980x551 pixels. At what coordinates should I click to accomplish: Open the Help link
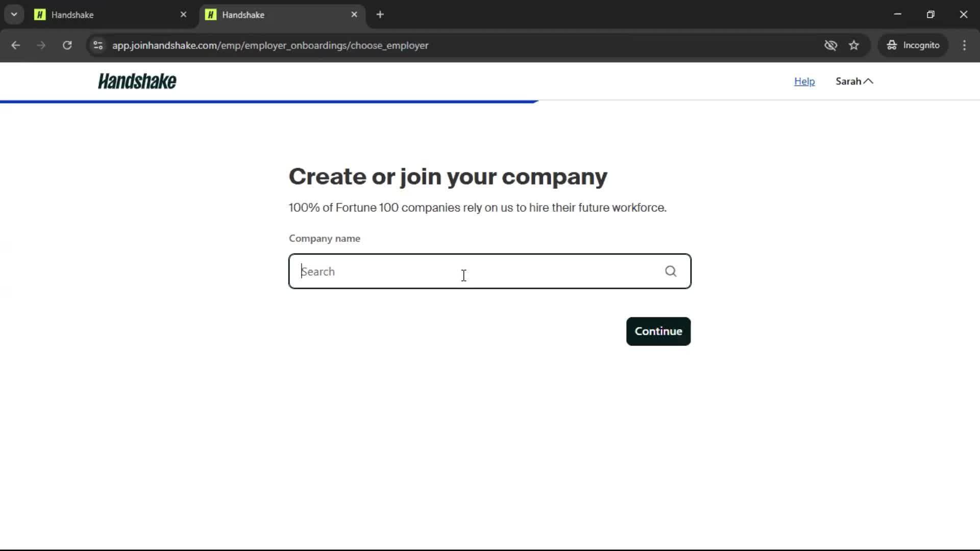pos(804,81)
